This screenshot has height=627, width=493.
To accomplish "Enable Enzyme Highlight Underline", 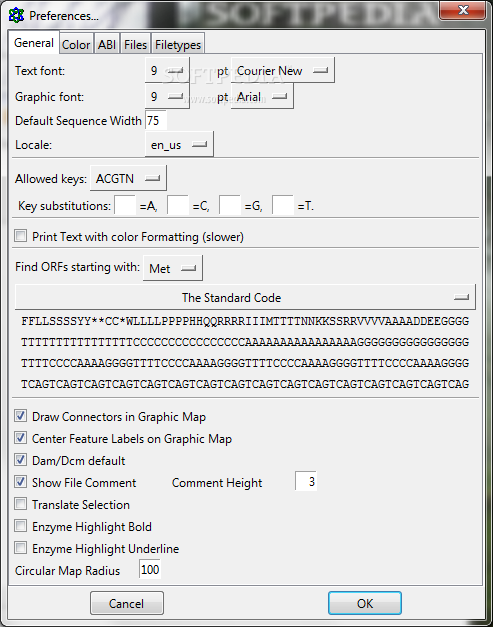I will pos(20,548).
